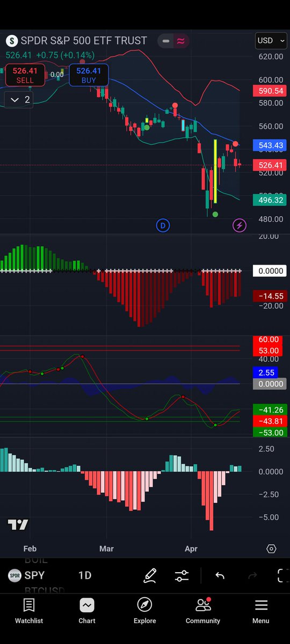The height and width of the screenshot is (644, 290).
Task: Open the Menu tab
Action: (x=261, y=612)
